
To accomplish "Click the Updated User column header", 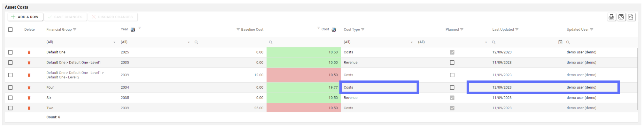I will click(x=577, y=30).
